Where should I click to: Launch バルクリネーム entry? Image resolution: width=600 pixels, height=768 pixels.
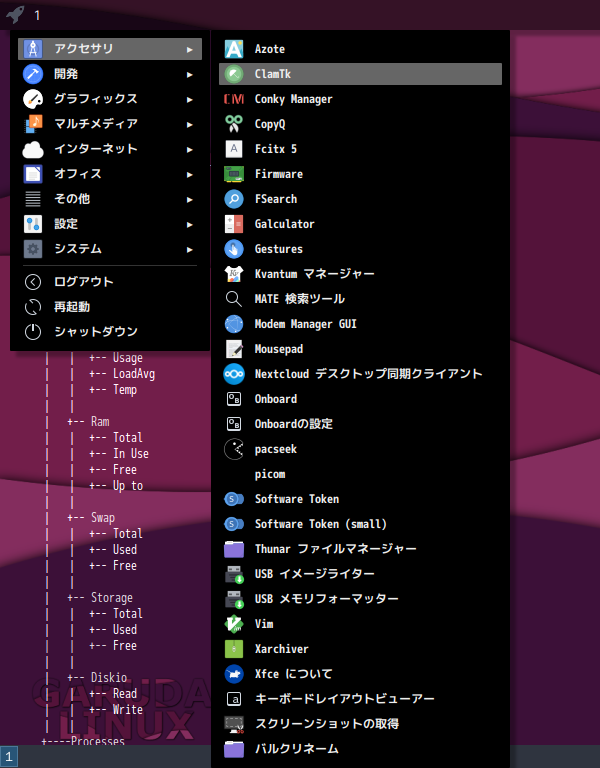(x=360, y=749)
